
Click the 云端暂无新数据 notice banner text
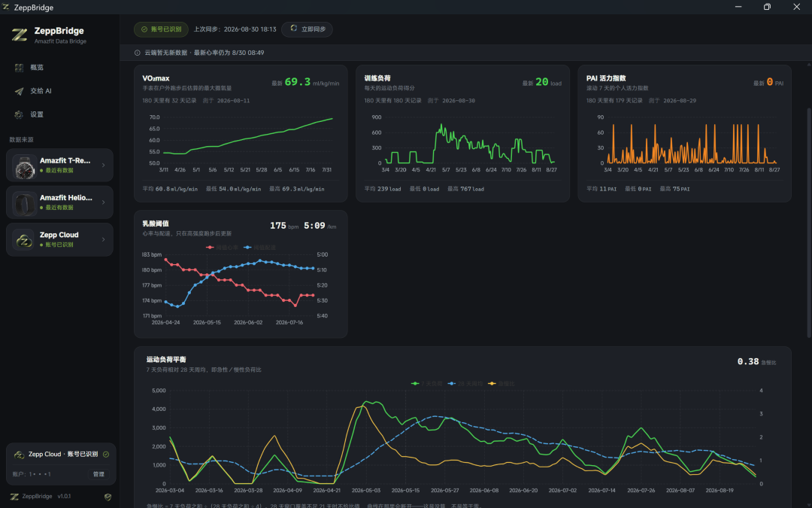(x=204, y=53)
